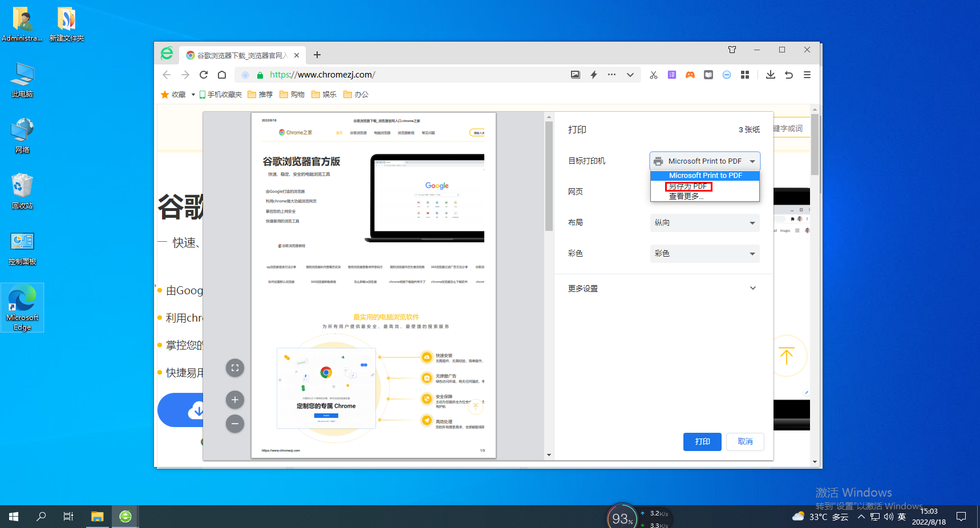
Task: Click the 取消 button
Action: point(745,442)
